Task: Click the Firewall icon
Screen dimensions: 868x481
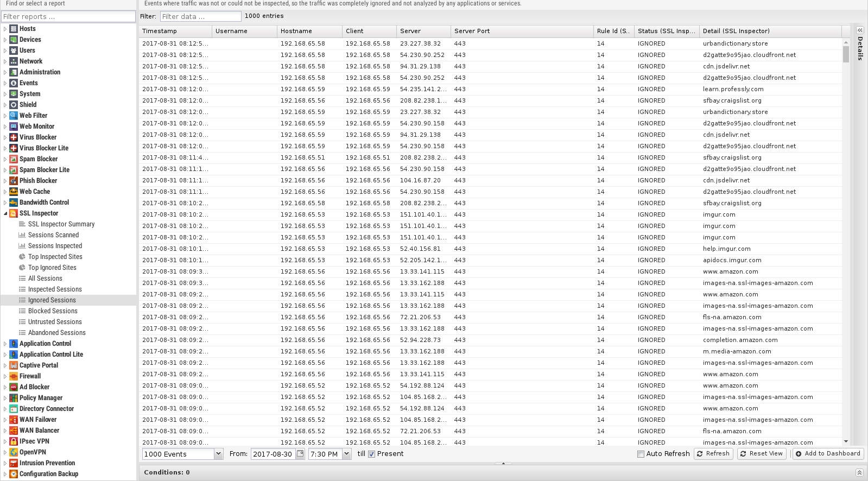Action: (x=14, y=376)
